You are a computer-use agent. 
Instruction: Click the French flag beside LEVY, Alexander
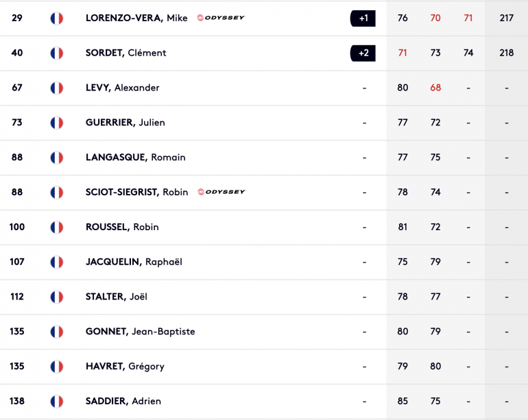(x=56, y=88)
